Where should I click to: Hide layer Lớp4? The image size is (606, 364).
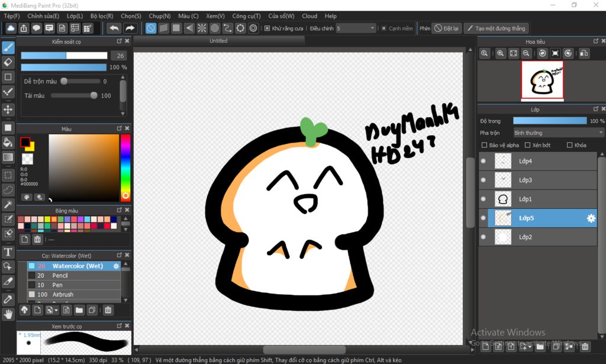[483, 161]
